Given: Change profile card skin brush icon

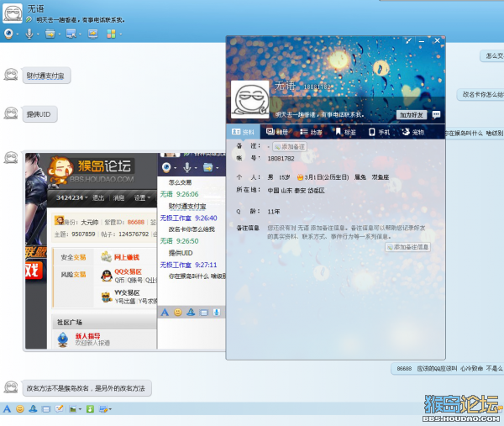Looking at the screenshot, I should click(x=408, y=41).
